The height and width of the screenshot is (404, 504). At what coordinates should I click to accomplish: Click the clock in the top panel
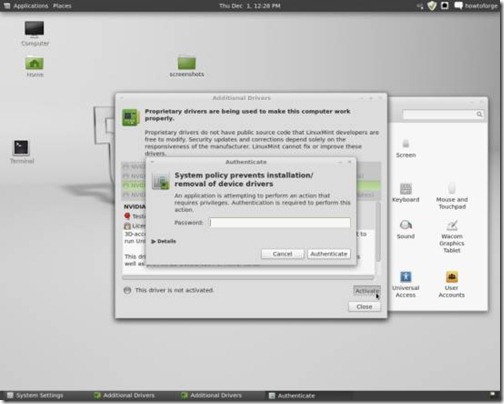point(250,6)
